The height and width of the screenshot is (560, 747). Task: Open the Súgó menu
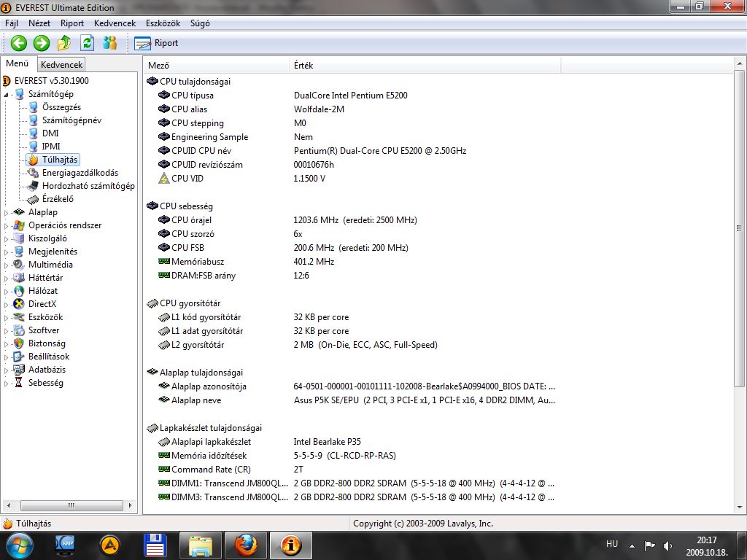point(200,23)
